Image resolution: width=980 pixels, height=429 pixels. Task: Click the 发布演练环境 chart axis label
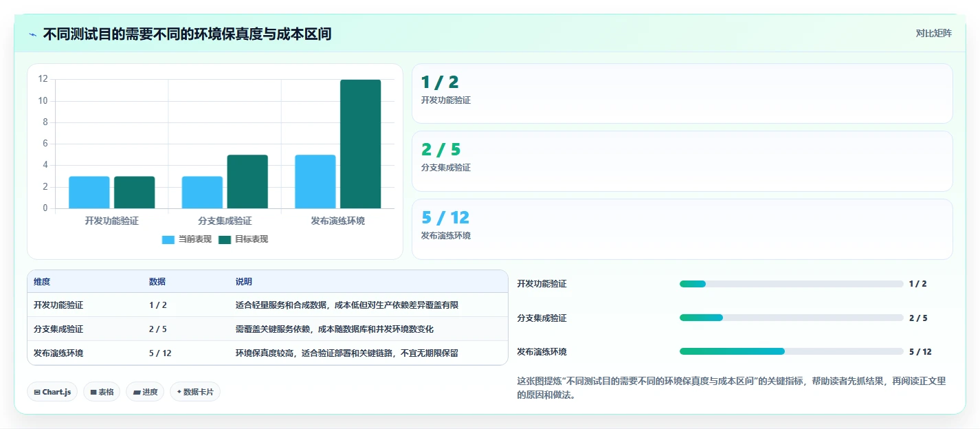click(x=338, y=221)
